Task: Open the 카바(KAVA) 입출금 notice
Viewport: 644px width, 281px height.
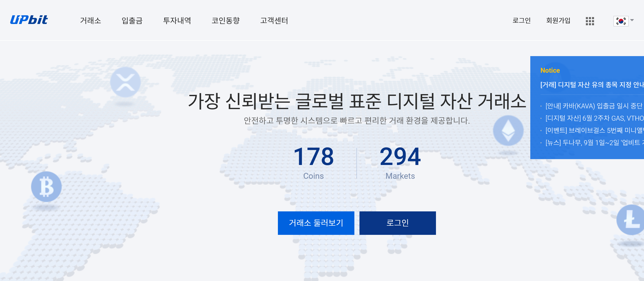Action: tap(594, 106)
